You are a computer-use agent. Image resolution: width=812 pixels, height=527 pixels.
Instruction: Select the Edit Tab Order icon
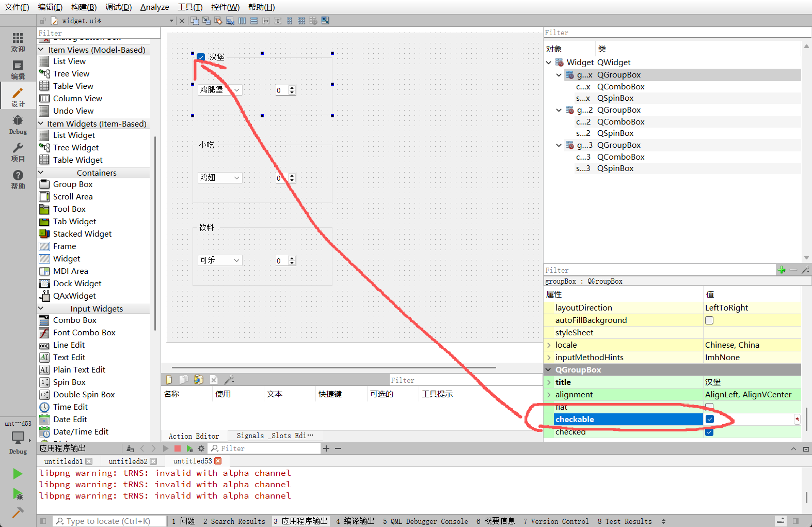(230, 21)
